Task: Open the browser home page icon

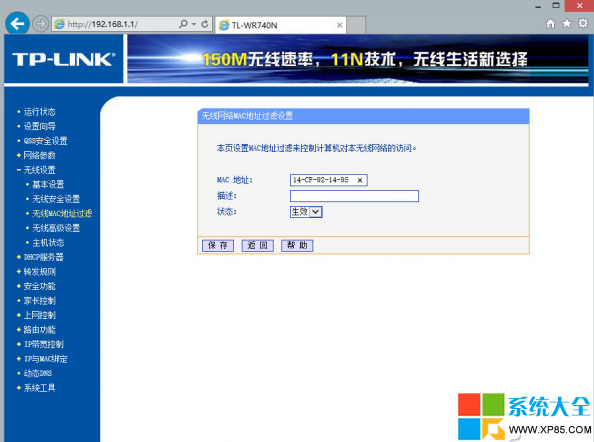Action: tap(550, 24)
